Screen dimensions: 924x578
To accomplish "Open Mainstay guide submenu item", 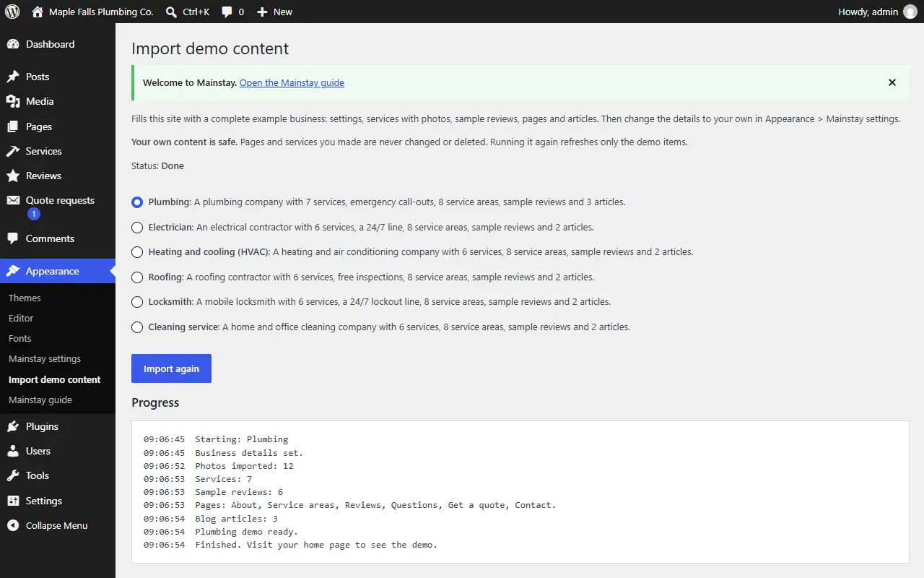I will [x=40, y=400].
